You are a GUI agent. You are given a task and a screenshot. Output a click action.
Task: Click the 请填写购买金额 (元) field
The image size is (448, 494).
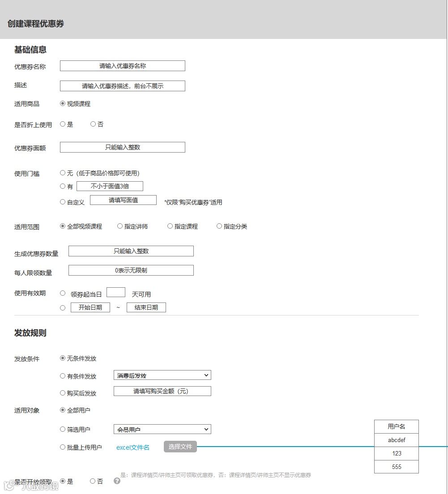(162, 391)
